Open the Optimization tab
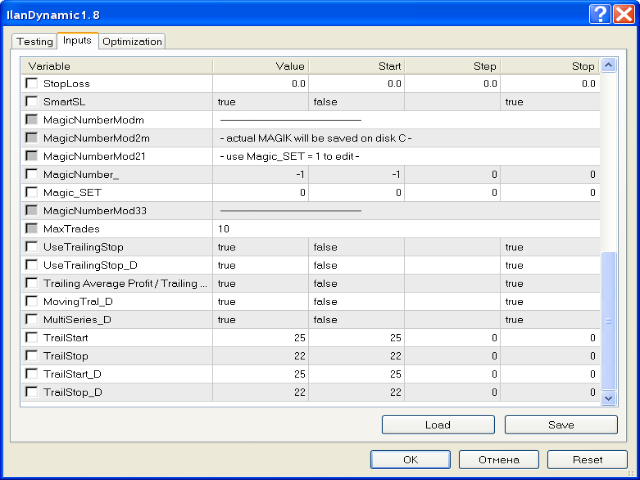 coord(132,42)
